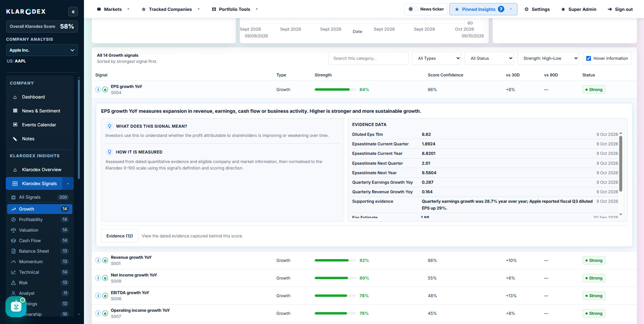Click the info icon for Net income growth YoY

pyautogui.click(x=98, y=278)
